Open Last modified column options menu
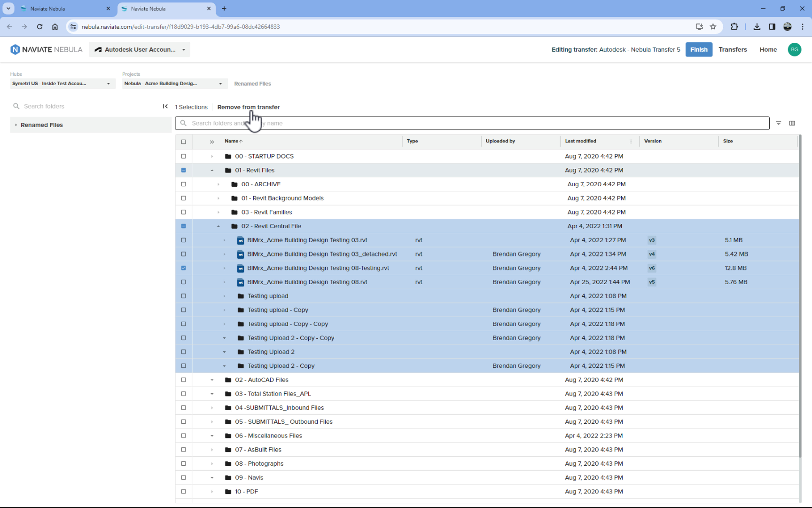The image size is (812, 508). tap(631, 142)
